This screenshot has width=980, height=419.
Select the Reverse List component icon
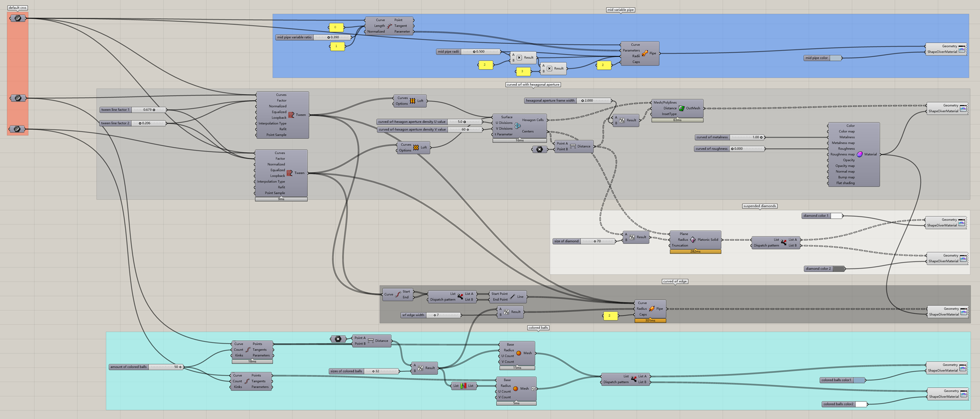464,386
